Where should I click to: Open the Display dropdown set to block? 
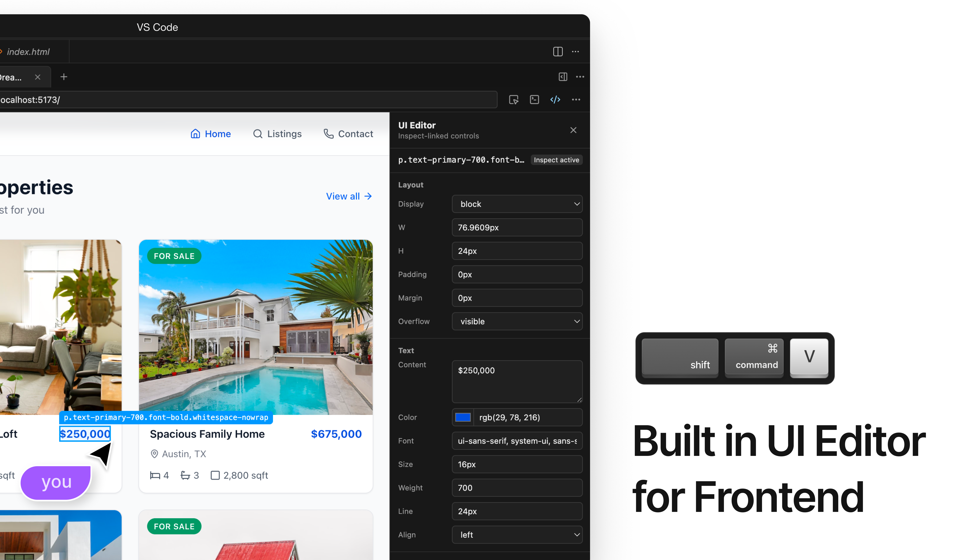tap(517, 204)
